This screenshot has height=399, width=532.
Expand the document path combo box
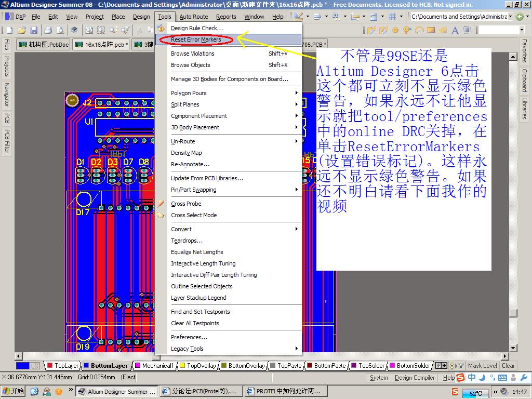(x=511, y=17)
